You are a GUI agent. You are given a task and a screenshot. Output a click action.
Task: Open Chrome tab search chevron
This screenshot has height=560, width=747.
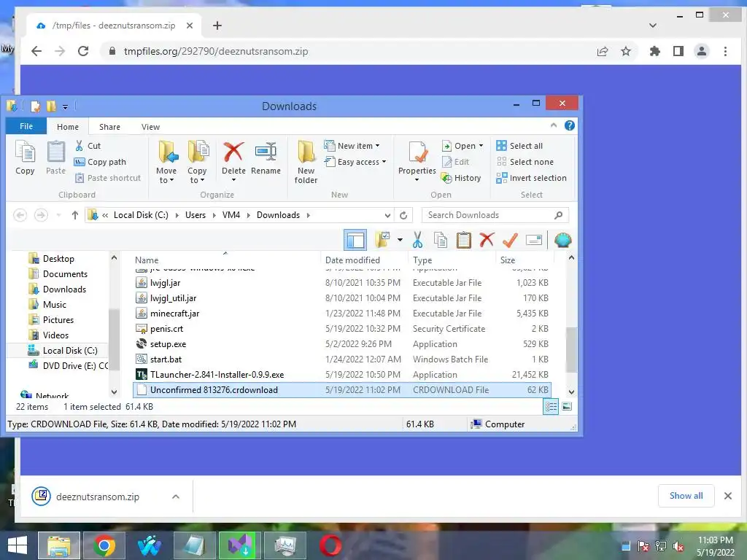coord(653,26)
